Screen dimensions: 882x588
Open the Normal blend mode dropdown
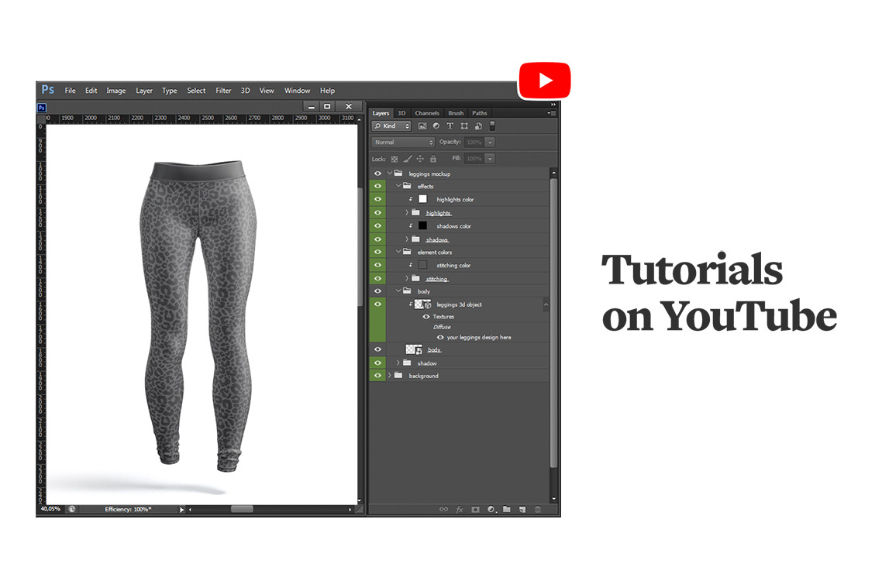tap(403, 143)
